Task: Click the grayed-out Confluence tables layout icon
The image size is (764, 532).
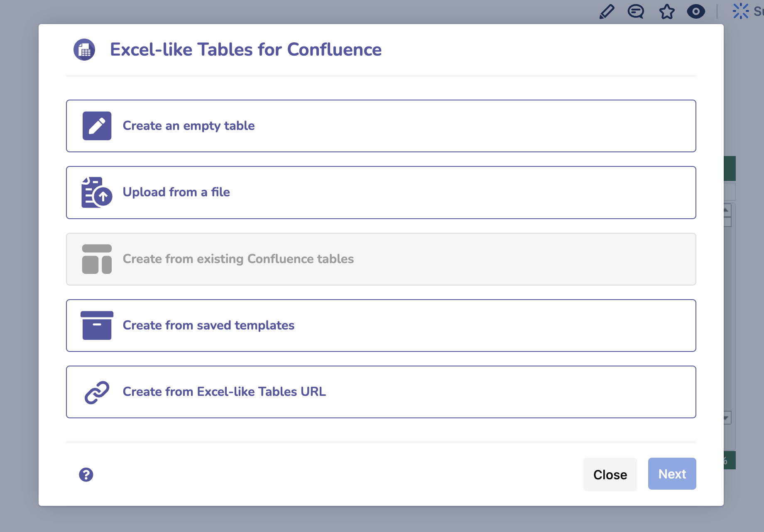Action: coord(97,259)
